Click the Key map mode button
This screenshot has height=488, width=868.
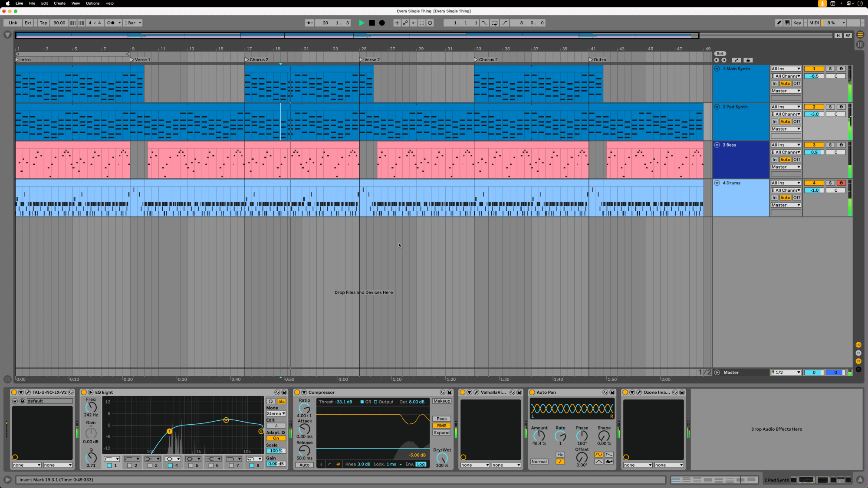click(797, 23)
